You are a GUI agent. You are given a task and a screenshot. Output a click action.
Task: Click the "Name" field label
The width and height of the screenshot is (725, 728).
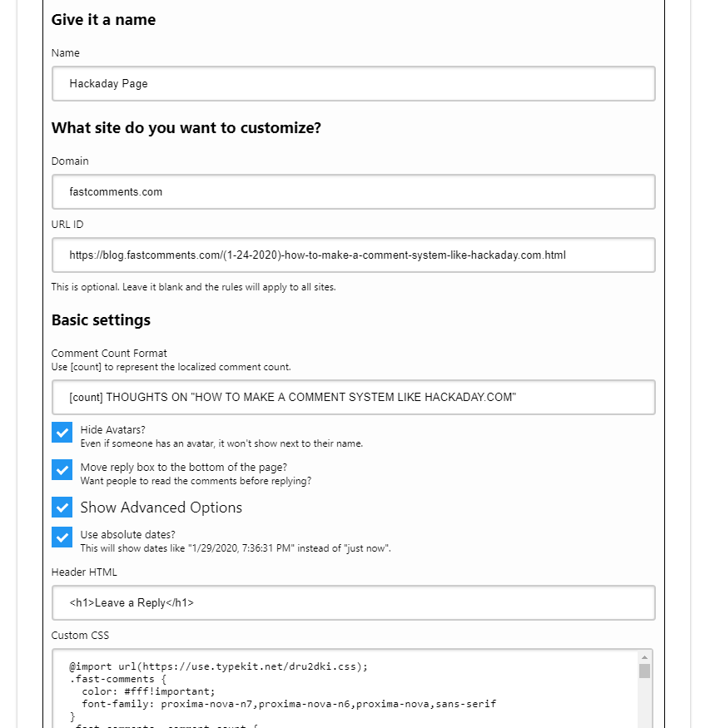click(x=66, y=53)
